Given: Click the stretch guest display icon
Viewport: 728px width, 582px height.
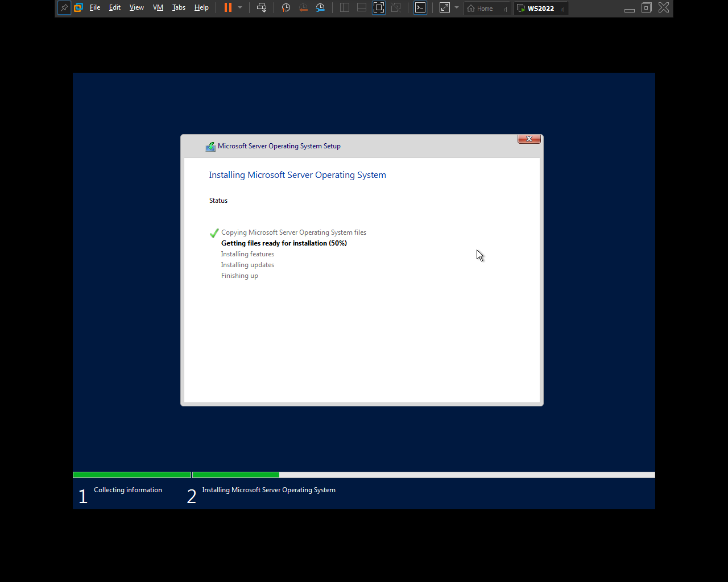Looking at the screenshot, I should [x=445, y=8].
